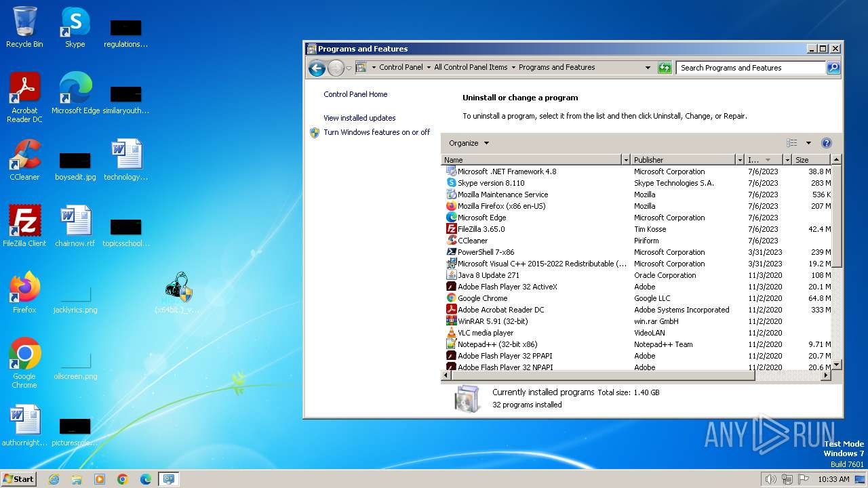Select Skype version 8.110 program icon

tap(452, 183)
